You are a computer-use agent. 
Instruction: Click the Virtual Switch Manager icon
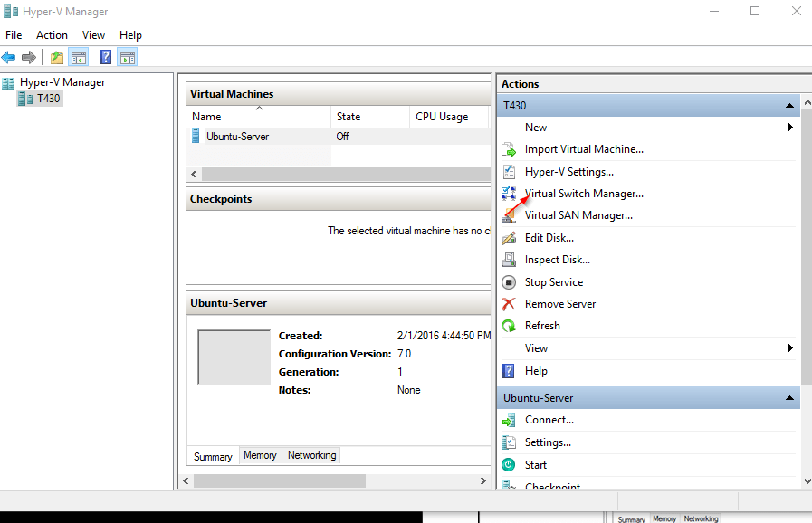pyautogui.click(x=509, y=194)
